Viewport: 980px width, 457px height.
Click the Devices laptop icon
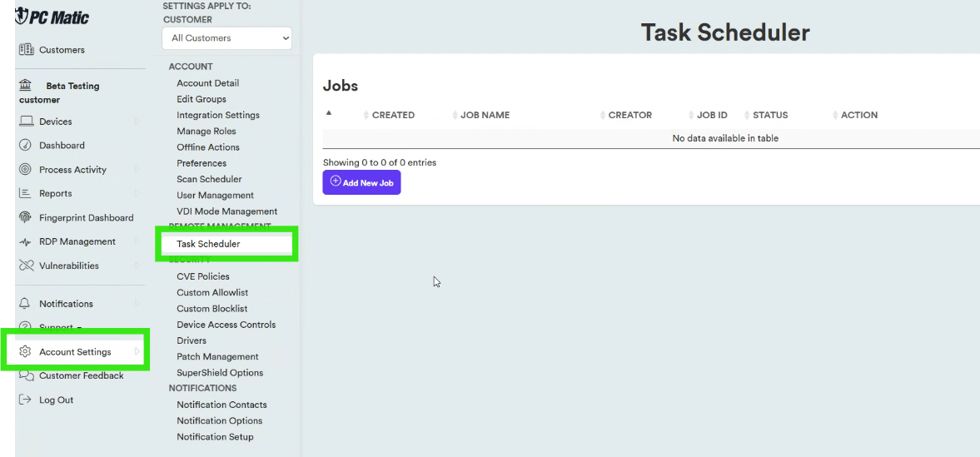click(x=27, y=122)
